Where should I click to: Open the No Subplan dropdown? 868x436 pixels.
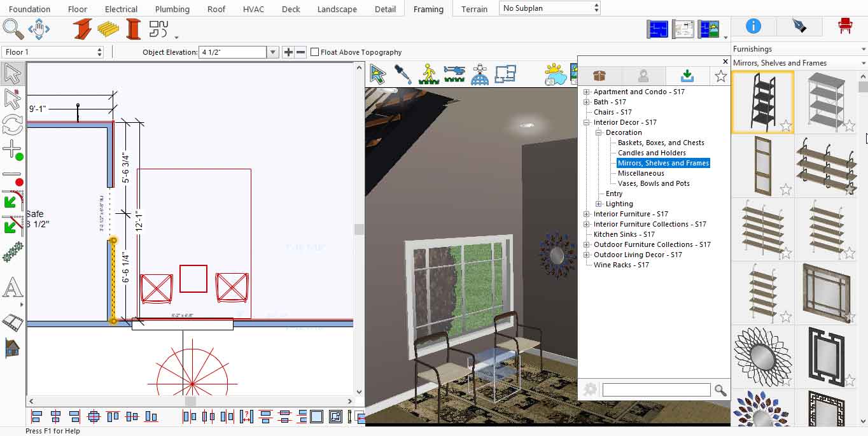550,8
